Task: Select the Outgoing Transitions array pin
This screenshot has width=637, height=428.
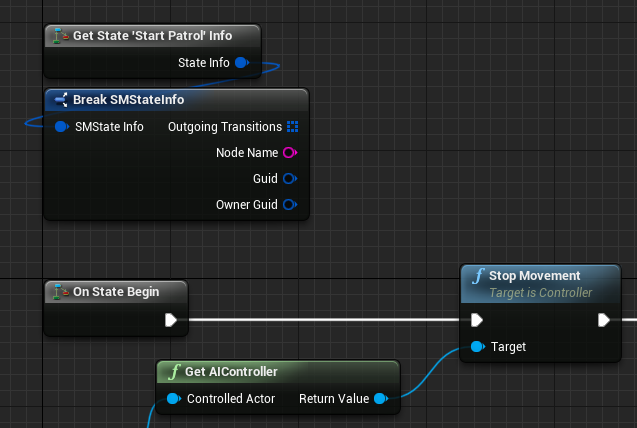Action: click(292, 127)
